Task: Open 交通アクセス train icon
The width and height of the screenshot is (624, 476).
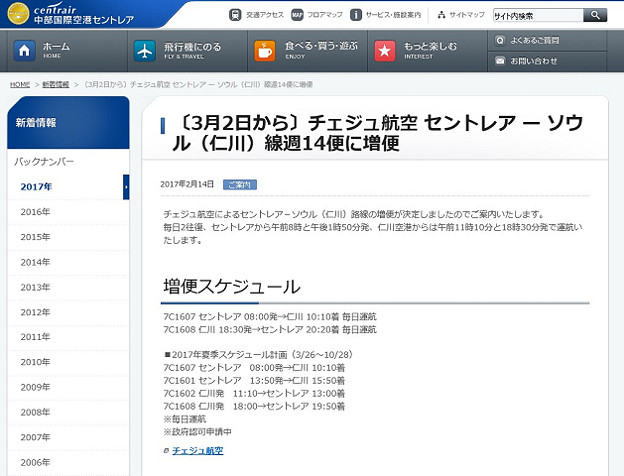Action: click(x=235, y=15)
